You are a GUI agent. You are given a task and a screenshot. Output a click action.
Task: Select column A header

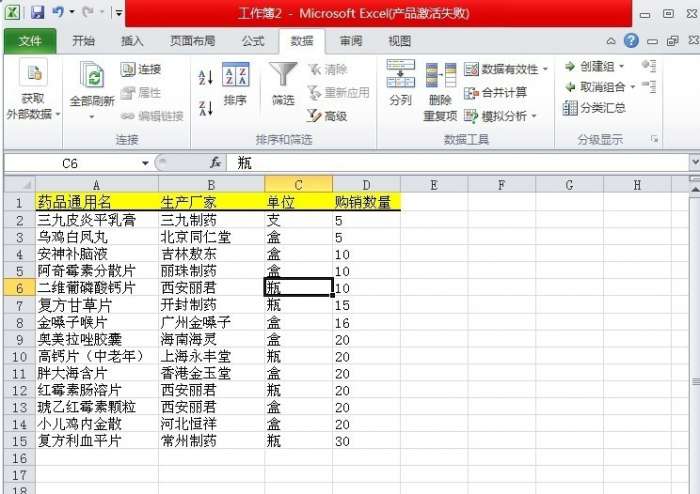pyautogui.click(x=97, y=185)
